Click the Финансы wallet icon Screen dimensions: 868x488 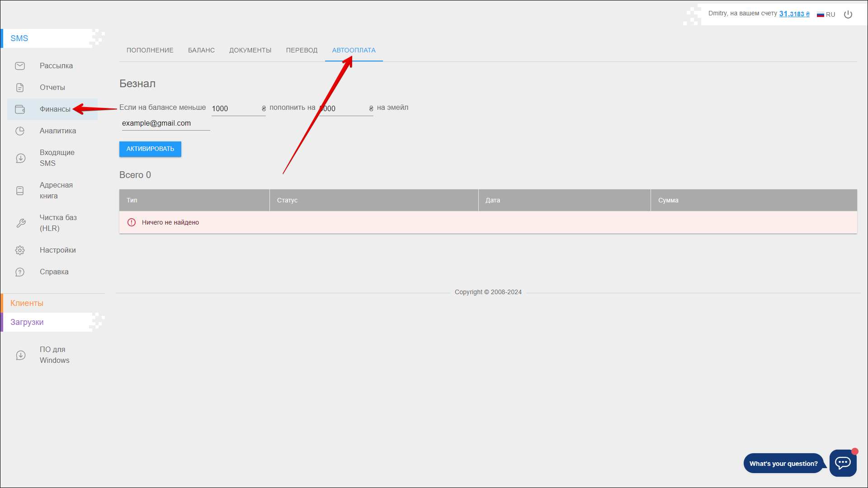[x=20, y=109]
